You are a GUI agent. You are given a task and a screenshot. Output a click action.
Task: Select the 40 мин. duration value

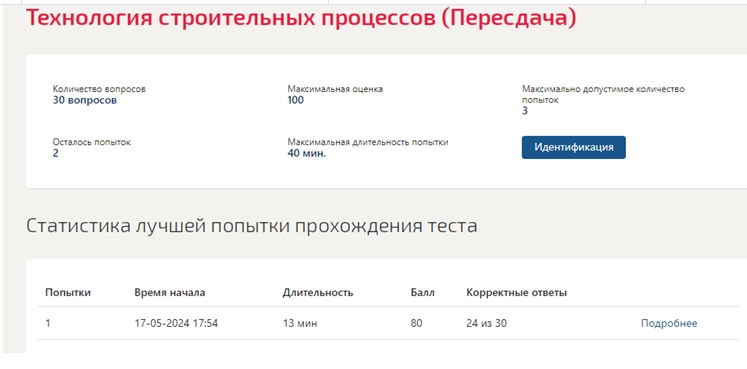tap(307, 154)
